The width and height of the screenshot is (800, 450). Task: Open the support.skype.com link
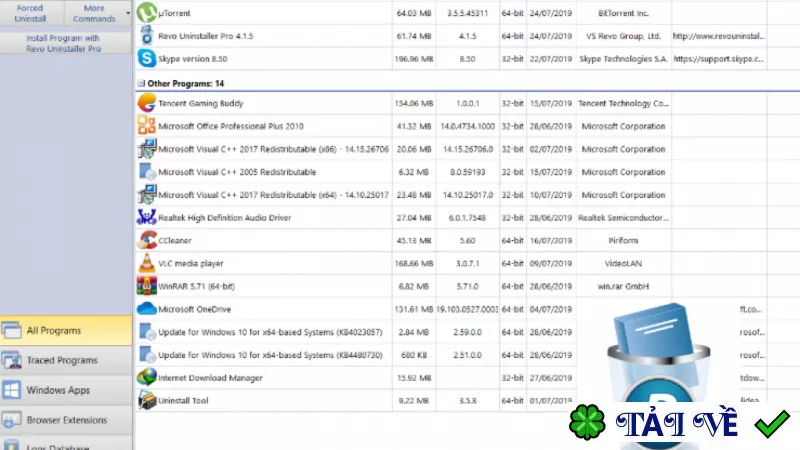[x=718, y=59]
